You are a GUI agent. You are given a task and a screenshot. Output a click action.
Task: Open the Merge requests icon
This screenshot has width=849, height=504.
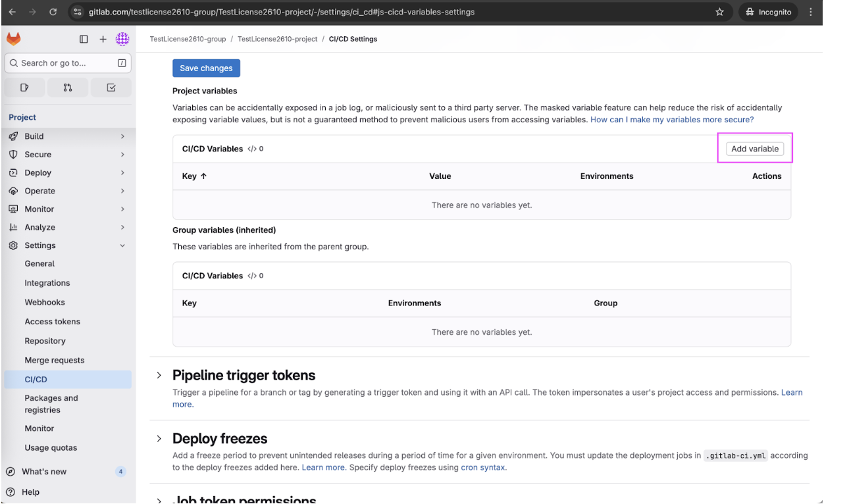[68, 87]
